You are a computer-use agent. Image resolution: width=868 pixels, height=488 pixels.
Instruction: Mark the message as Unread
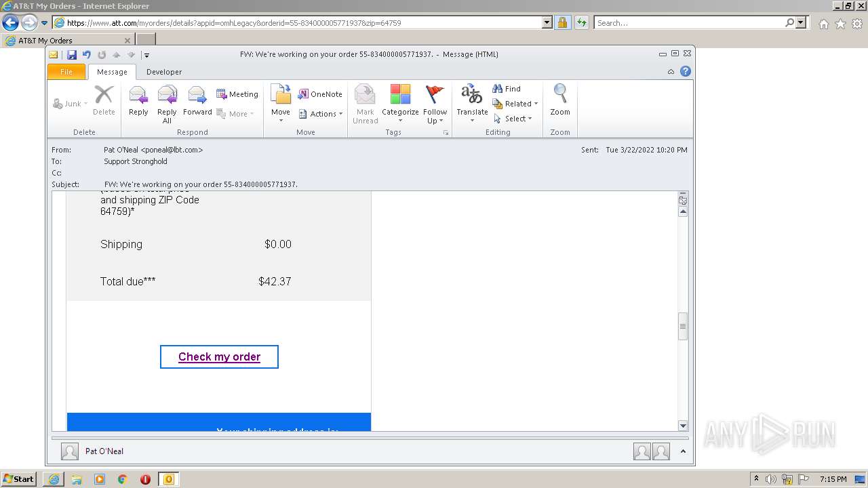click(x=366, y=104)
